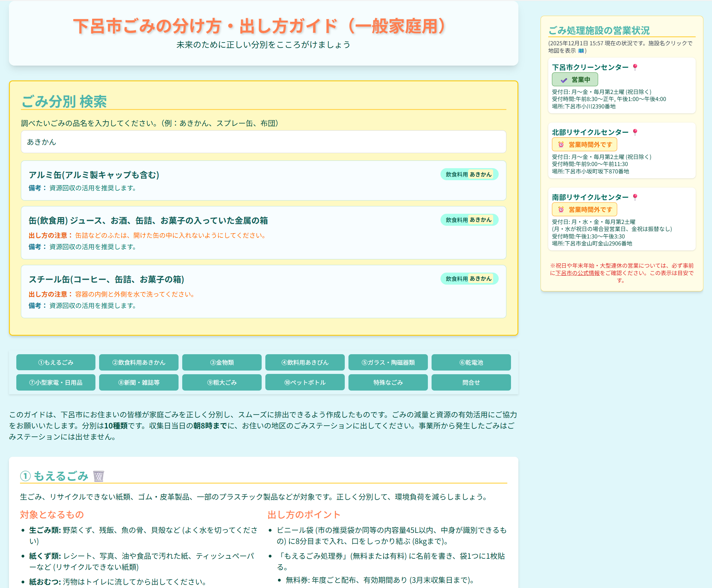Click the map pin beside 南部リサイクルセンター

[635, 197]
